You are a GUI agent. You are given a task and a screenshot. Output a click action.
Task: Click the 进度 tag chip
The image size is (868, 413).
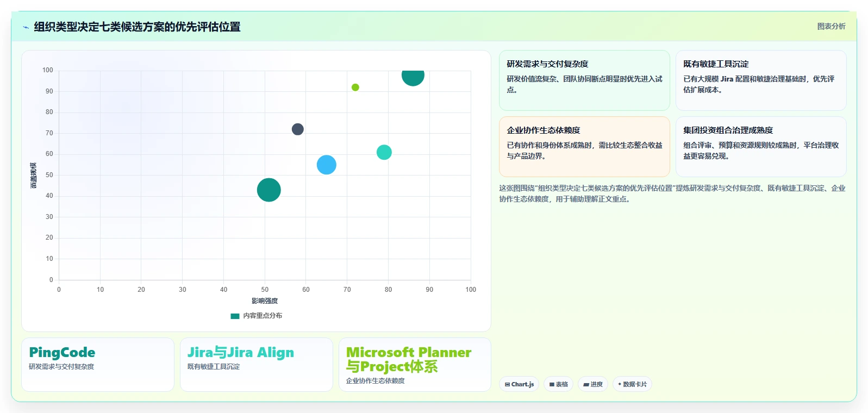coord(593,384)
